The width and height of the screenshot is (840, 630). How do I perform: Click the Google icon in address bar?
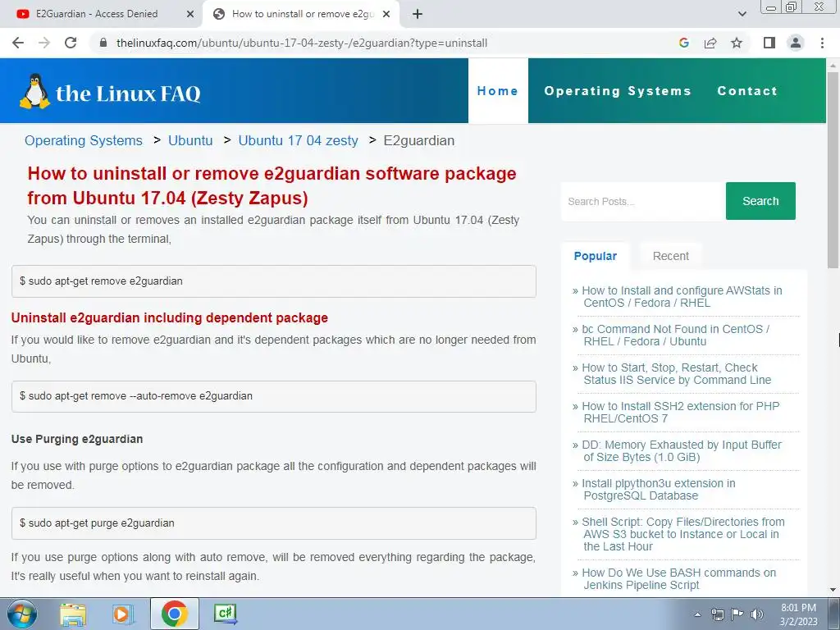(683, 43)
